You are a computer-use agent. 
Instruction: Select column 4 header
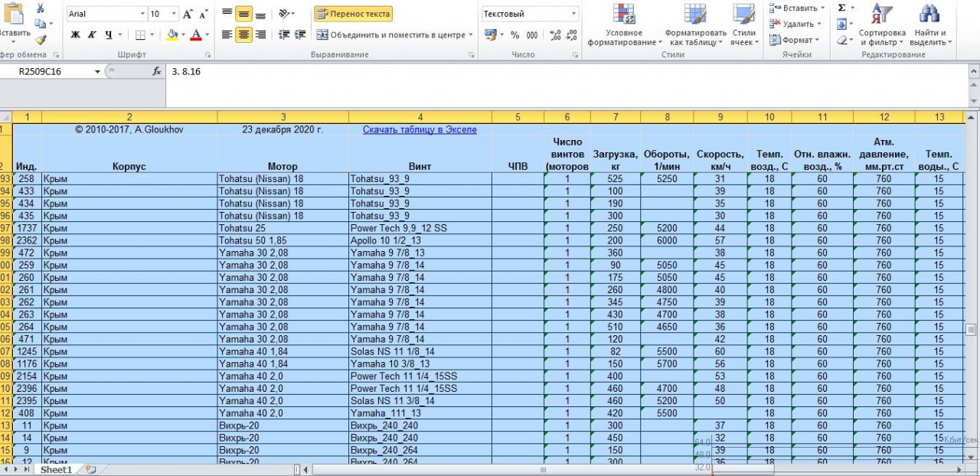(420, 117)
